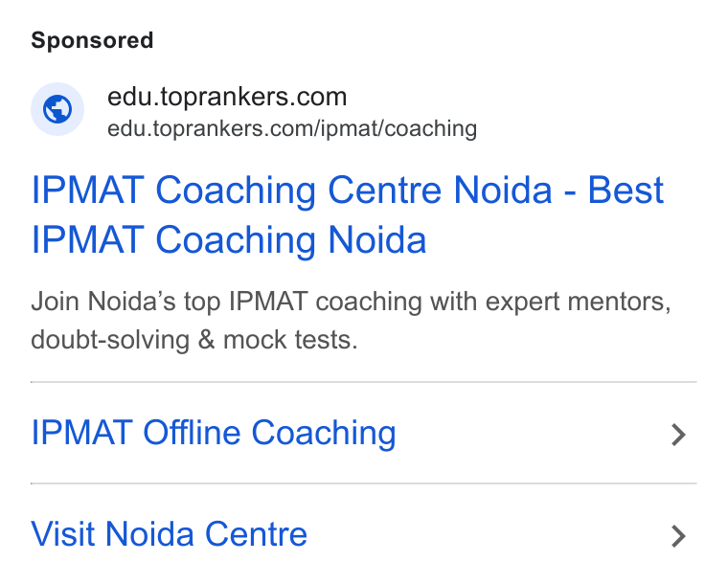Click the doubt-solving & mock tests text
The height and width of the screenshot is (584, 728).
tap(194, 340)
